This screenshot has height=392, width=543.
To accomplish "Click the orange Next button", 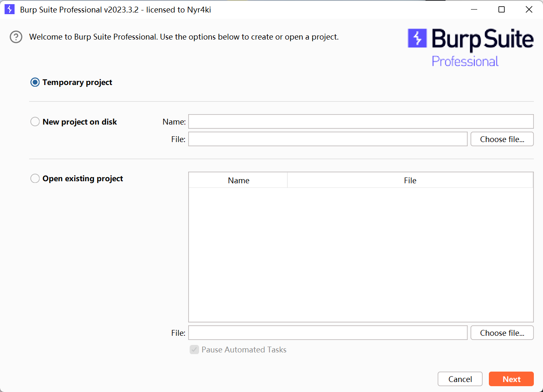I will [511, 379].
